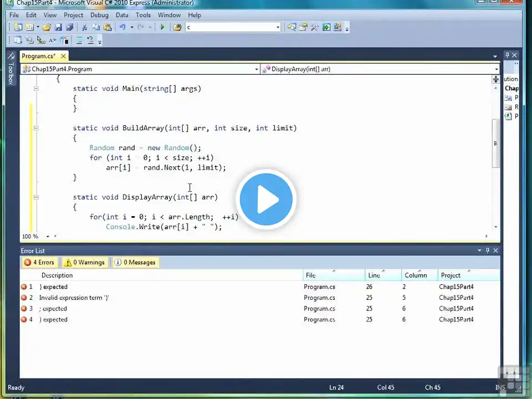Toggle the 0 Messages filter
Viewport: 532px width, 399px height.
coord(135,262)
